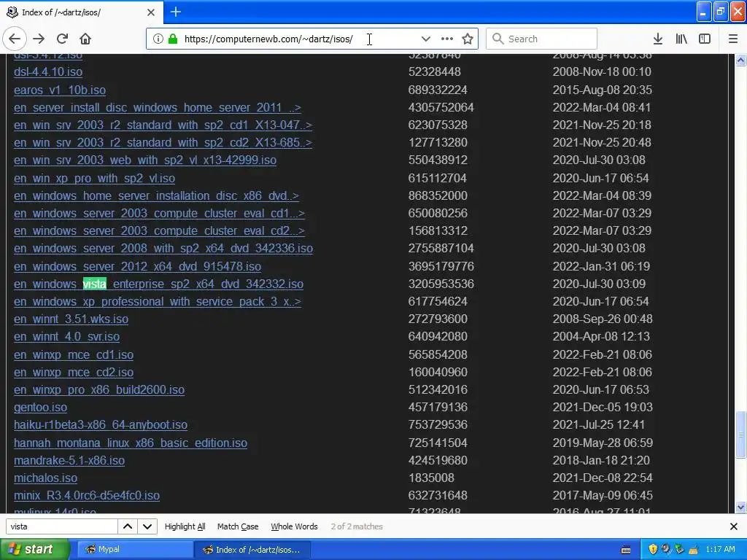747x560 pixels.
Task: Open a new tab with plus button
Action: coord(176,12)
